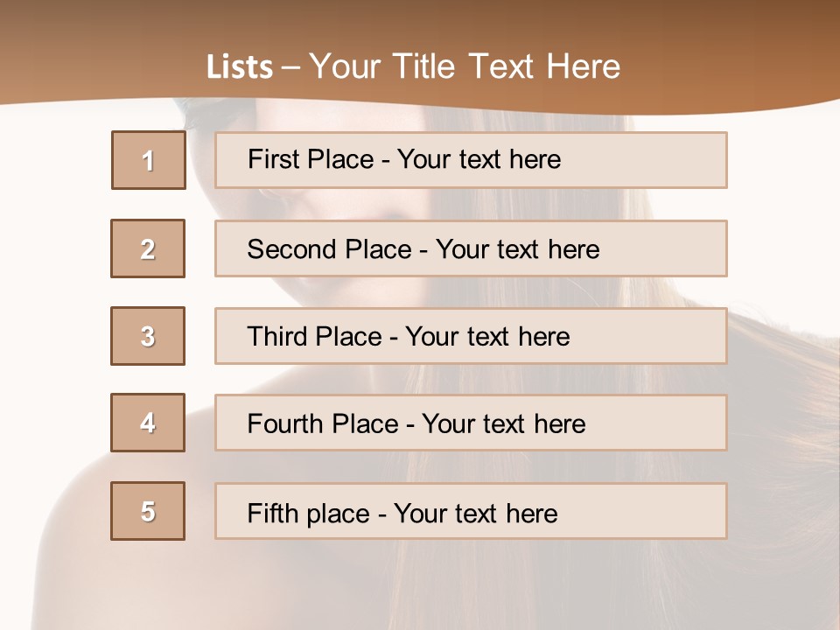Click the number 3 square
Screen dimensions: 840x630
148,336
